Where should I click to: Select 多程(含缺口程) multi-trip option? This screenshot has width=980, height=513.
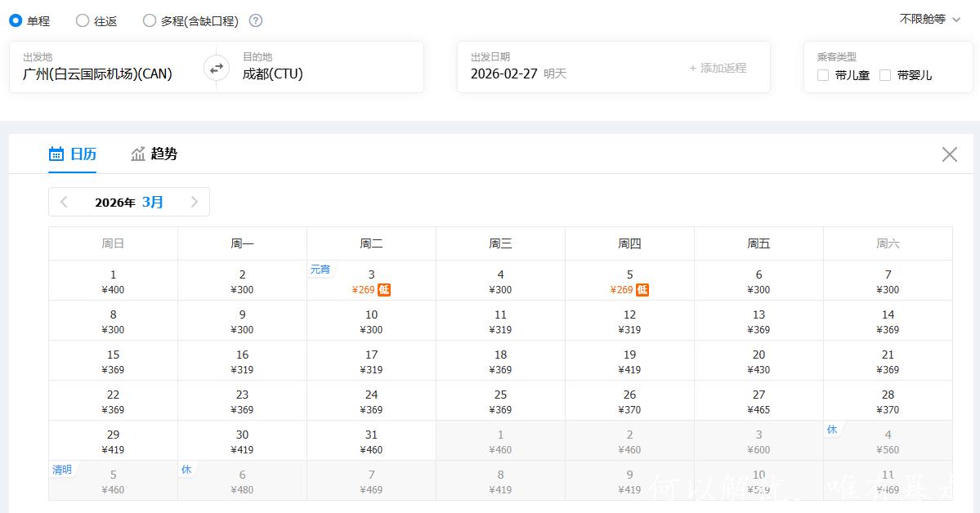[150, 20]
